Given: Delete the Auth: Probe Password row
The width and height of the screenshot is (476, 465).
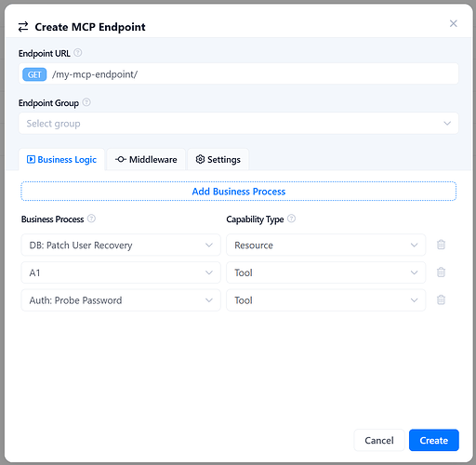Looking at the screenshot, I should 441,299.
